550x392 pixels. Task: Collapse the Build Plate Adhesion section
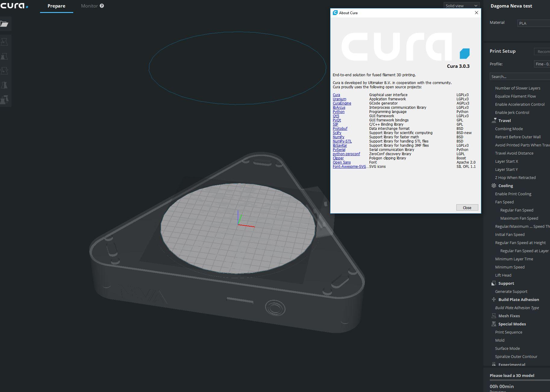click(519, 299)
